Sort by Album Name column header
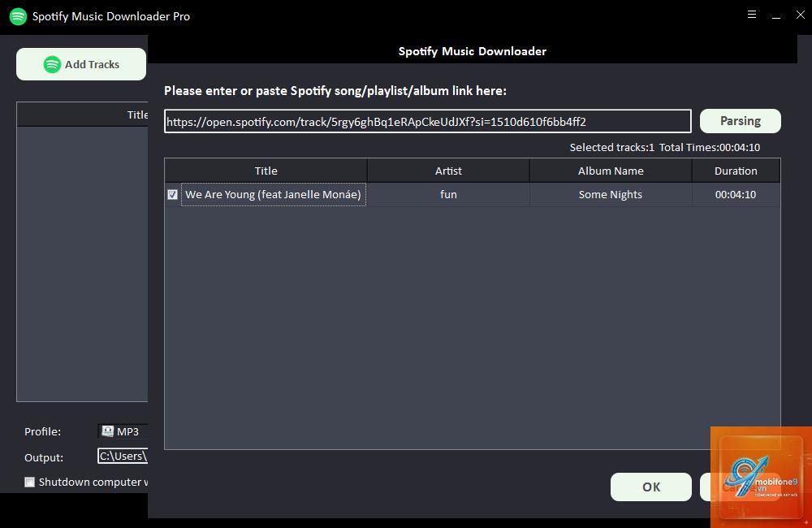 611,171
